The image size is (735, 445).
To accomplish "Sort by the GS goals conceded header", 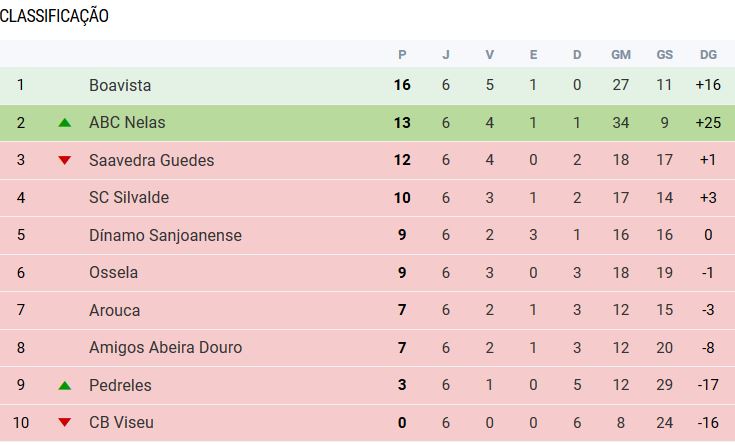I will tap(664, 55).
